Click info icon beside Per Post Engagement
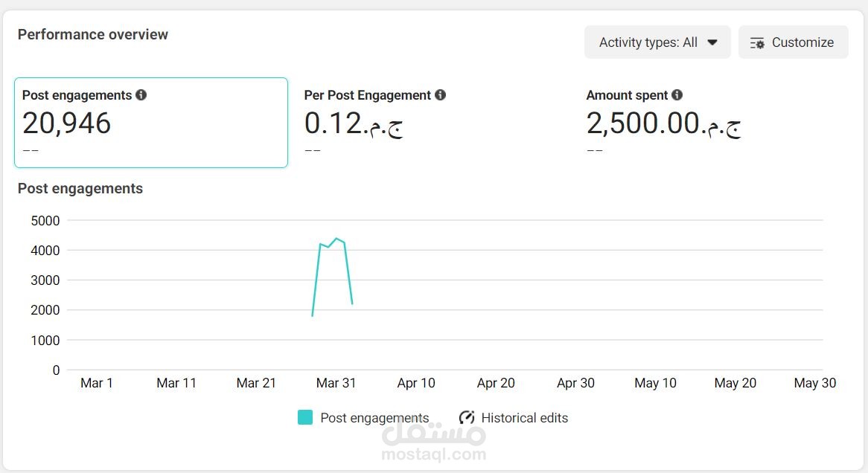This screenshot has height=473, width=868. pyautogui.click(x=440, y=95)
